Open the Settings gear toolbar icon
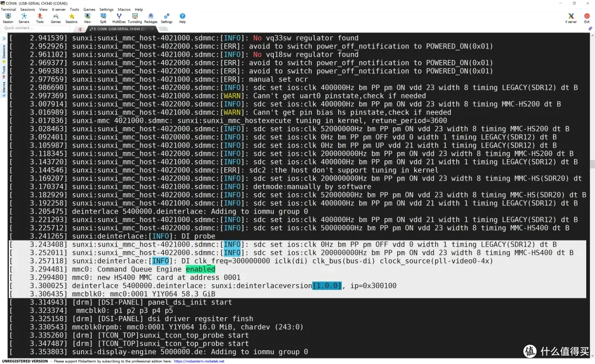595x364 pixels. tap(166, 18)
